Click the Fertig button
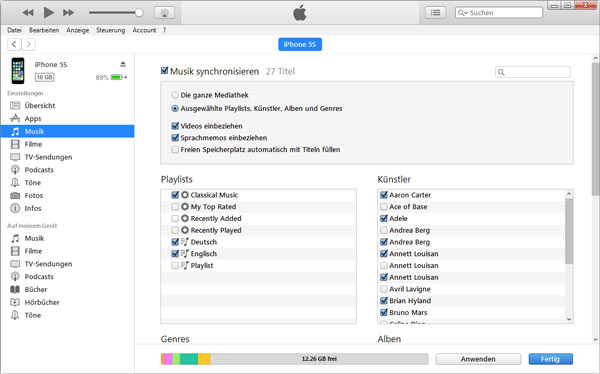Screen dimensions: 600x374 click(x=551, y=359)
